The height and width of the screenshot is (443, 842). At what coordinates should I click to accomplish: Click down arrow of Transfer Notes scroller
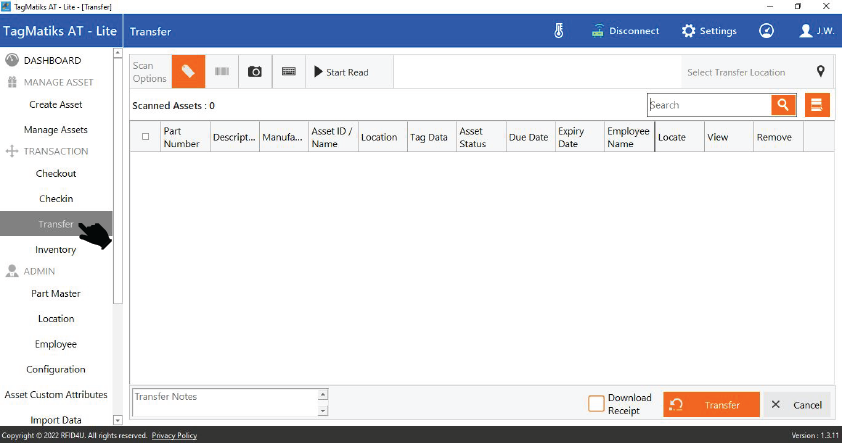click(322, 411)
